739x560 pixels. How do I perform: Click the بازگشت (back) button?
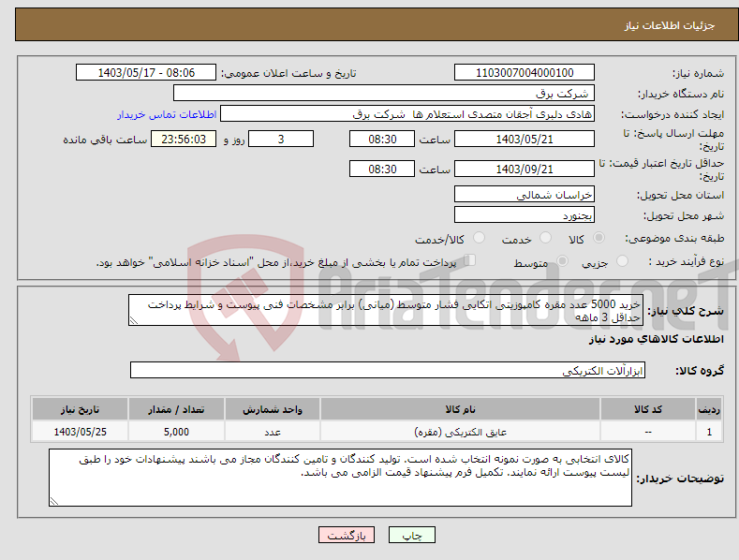[347, 535]
